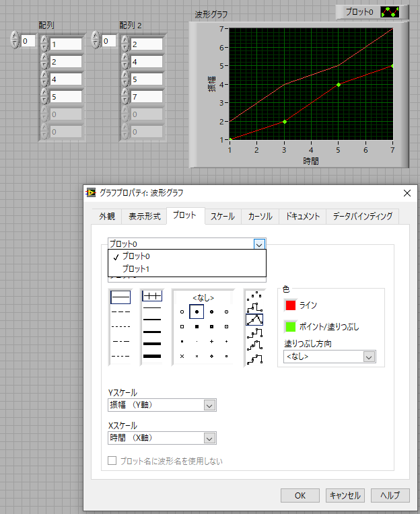The image size is (420, 514).
Task: Switch to the スケール tab
Action: pos(222,216)
